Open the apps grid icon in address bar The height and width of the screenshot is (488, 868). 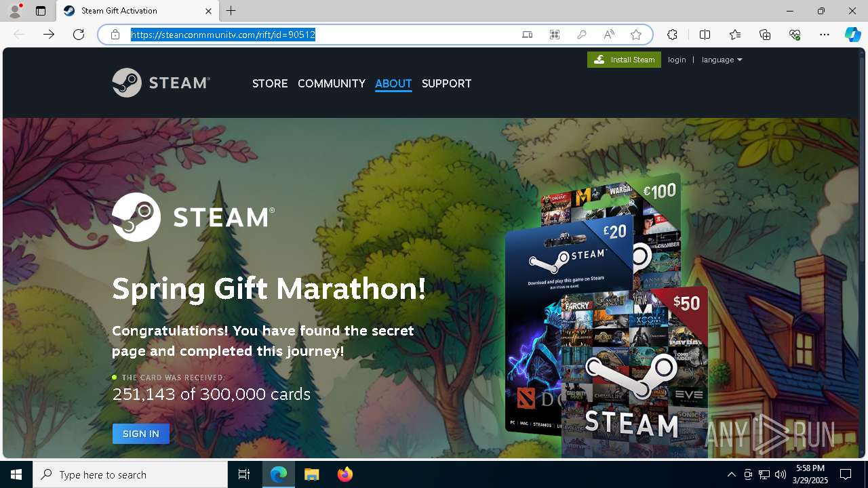(x=555, y=35)
